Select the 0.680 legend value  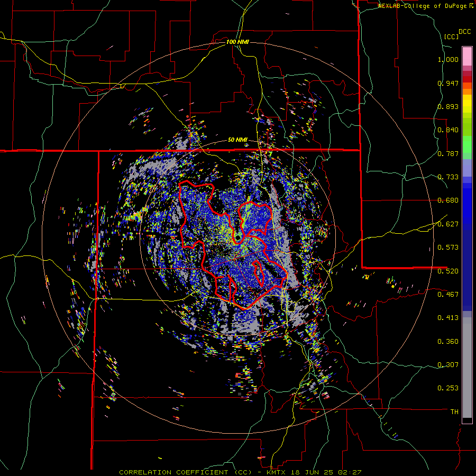pos(448,200)
